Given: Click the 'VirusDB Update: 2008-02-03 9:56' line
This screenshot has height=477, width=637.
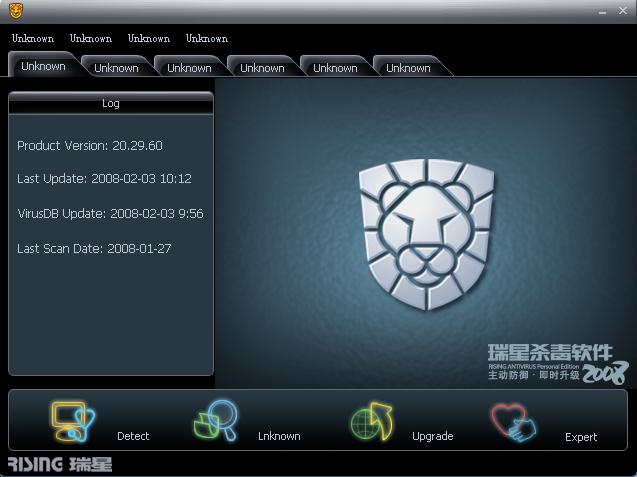Looking at the screenshot, I should pyautogui.click(x=110, y=214).
